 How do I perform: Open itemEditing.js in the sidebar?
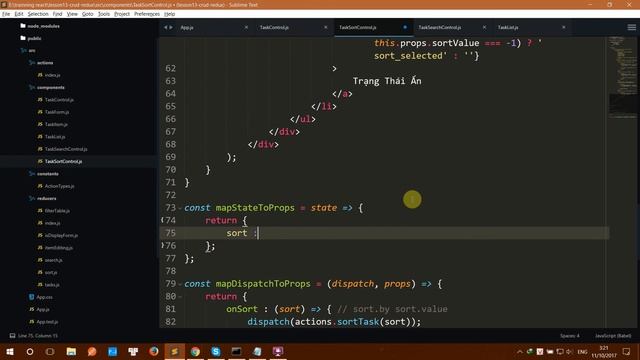[59, 248]
